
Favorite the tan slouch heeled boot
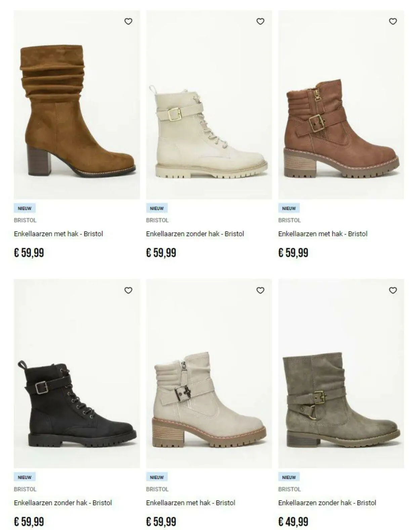tap(128, 21)
